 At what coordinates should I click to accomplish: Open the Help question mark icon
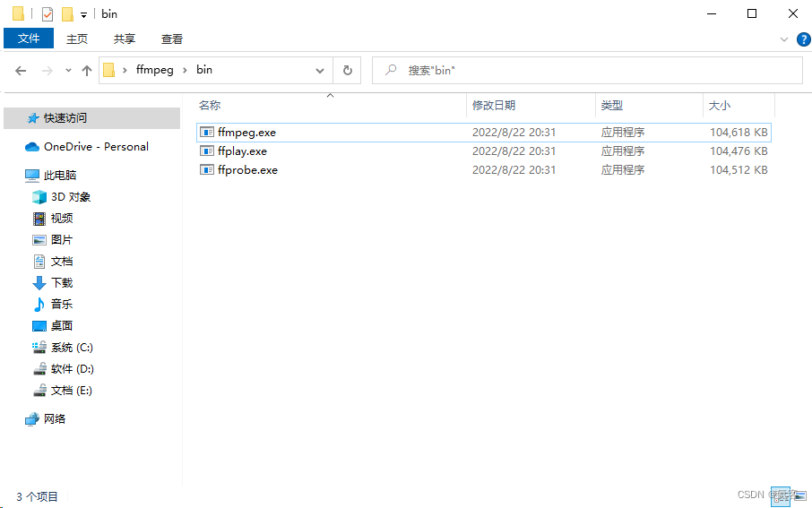point(804,39)
